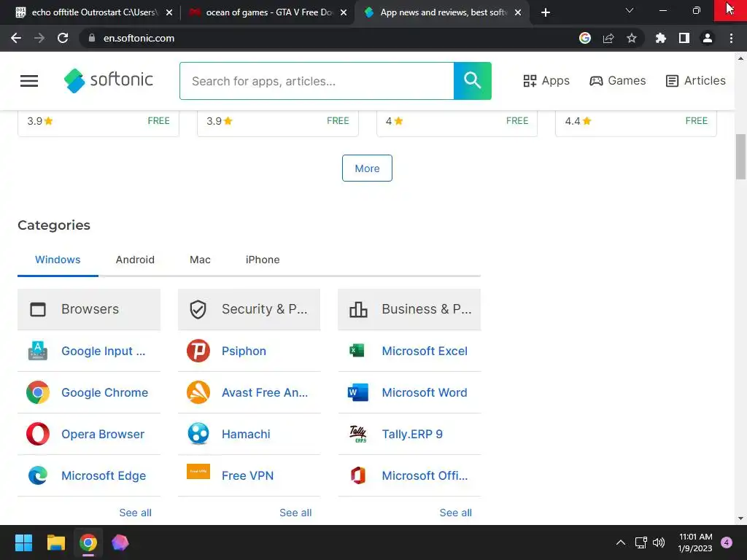The image size is (747, 560).
Task: Open a new browser tab
Action: point(546,12)
